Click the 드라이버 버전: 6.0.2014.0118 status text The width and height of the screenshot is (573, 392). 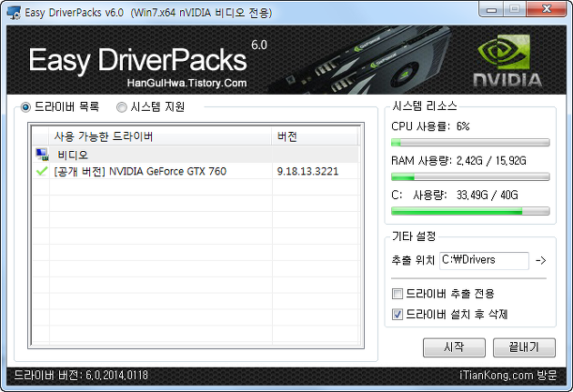tap(81, 376)
